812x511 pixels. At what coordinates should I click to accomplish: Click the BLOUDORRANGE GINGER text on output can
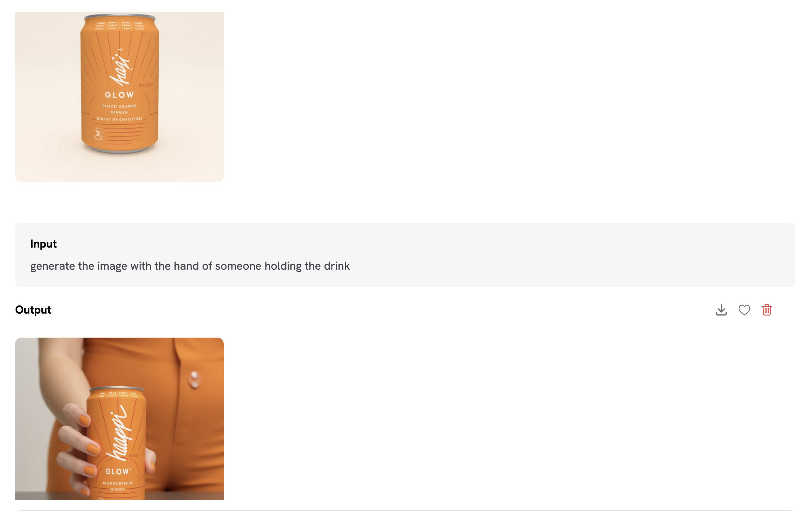[118, 486]
